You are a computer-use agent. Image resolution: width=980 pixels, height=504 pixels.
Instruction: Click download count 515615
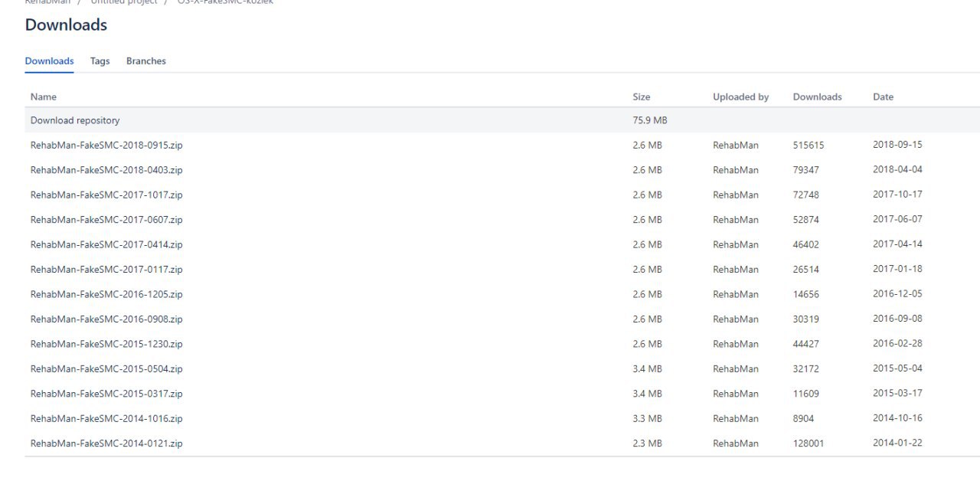(808, 145)
